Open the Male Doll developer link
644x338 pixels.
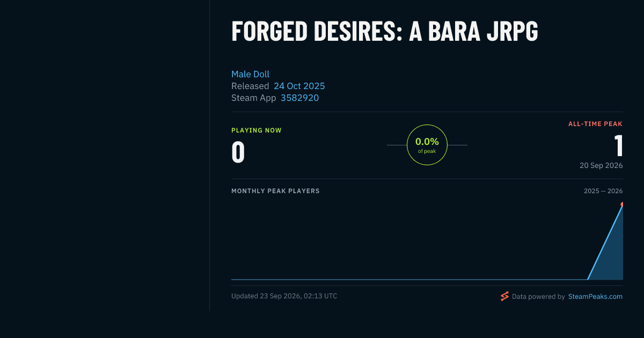(x=250, y=74)
